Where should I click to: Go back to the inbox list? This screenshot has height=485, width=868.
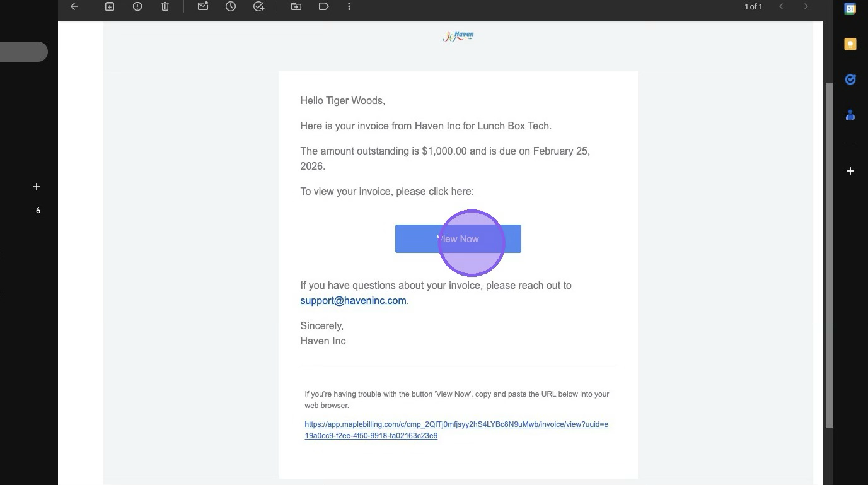tap(74, 6)
